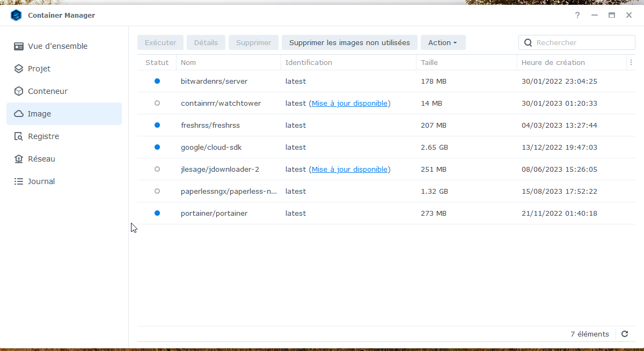Click the Registre search icon
The width and height of the screenshot is (644, 351).
point(19,136)
